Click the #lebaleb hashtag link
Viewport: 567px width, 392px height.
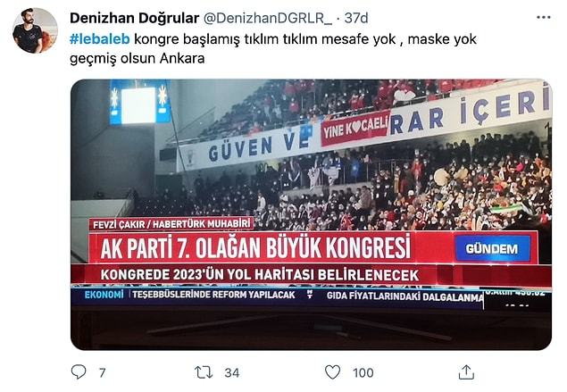[x=99, y=39]
